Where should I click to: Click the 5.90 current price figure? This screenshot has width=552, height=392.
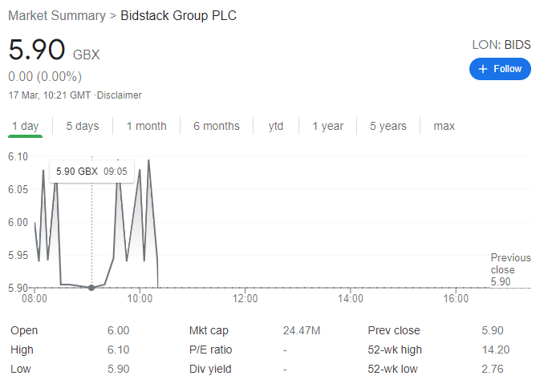click(37, 50)
